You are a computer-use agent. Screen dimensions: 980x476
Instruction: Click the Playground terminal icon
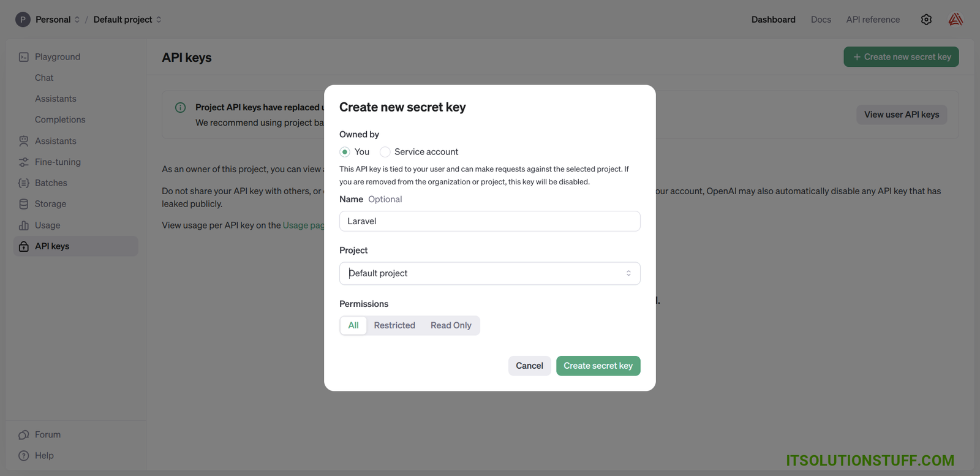tap(24, 57)
